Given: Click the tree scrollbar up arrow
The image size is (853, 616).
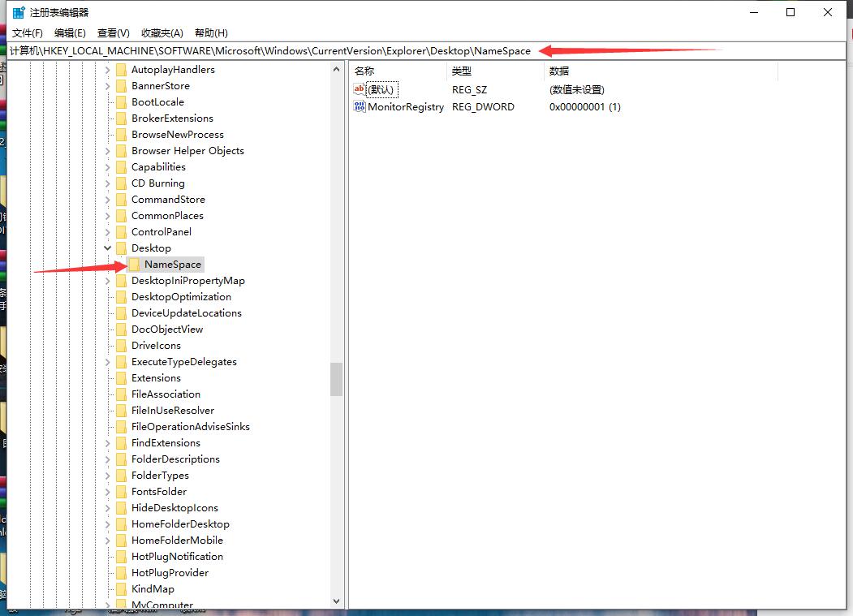Looking at the screenshot, I should tap(336, 69).
